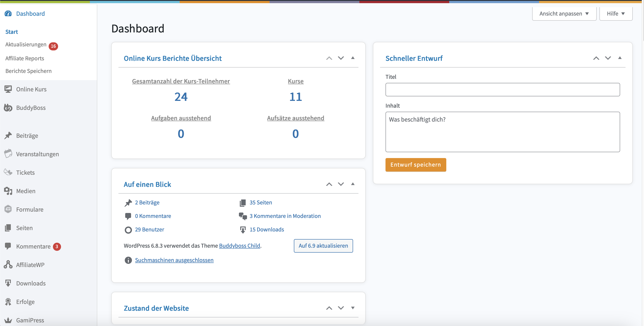Image resolution: width=644 pixels, height=326 pixels.
Task: Click the Formulare sidebar icon
Action: (8, 209)
